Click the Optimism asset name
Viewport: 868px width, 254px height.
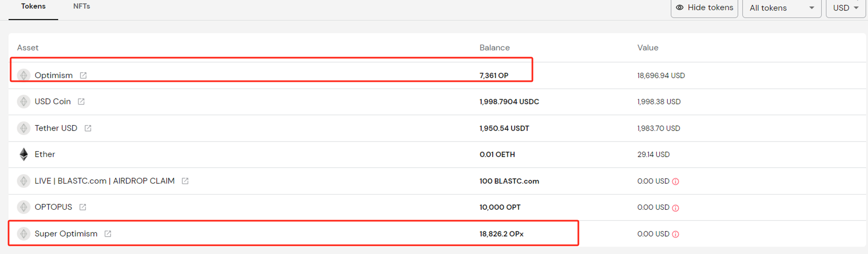click(54, 76)
